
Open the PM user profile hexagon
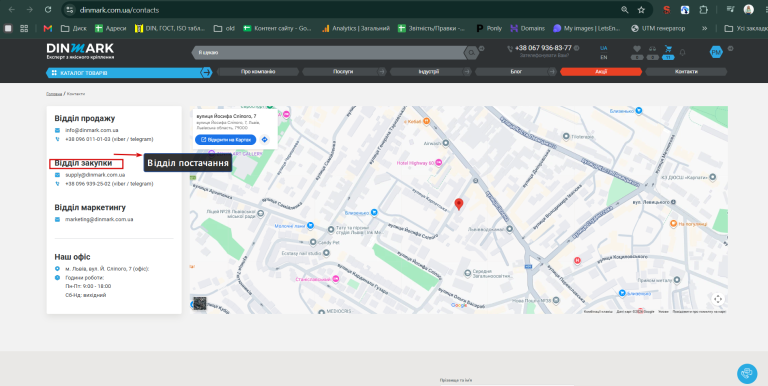(x=716, y=52)
